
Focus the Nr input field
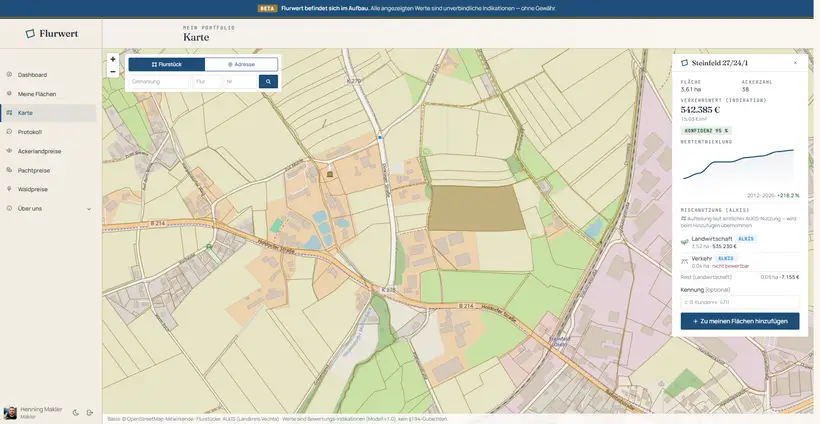(240, 82)
